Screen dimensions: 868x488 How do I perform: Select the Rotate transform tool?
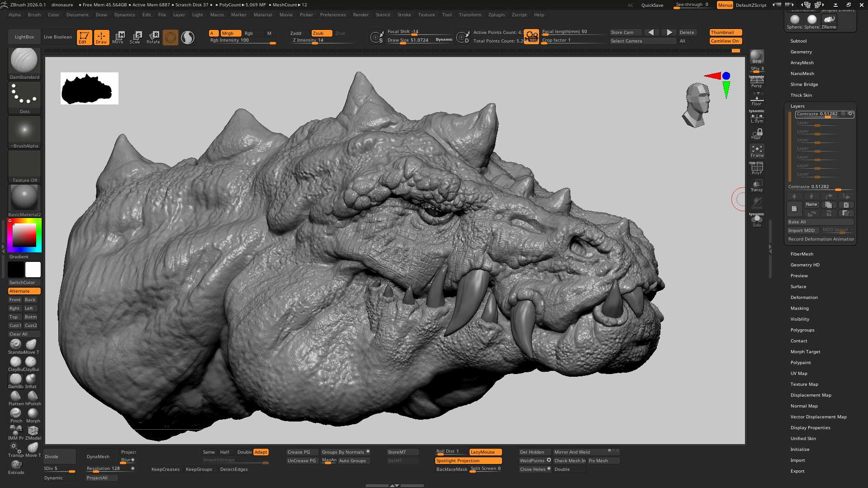(x=153, y=37)
